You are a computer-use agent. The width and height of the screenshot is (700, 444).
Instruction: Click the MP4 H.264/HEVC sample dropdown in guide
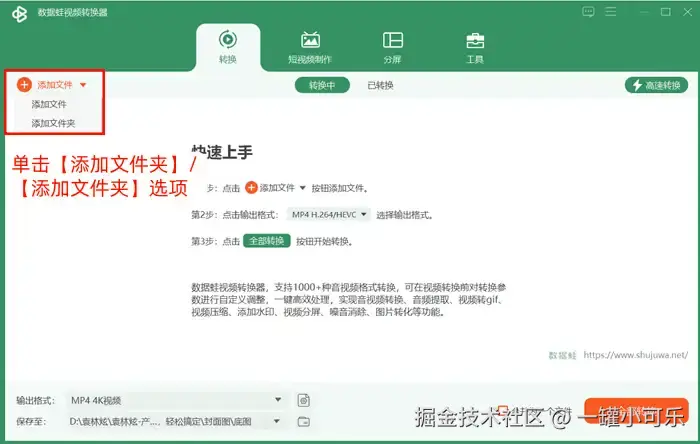point(329,215)
